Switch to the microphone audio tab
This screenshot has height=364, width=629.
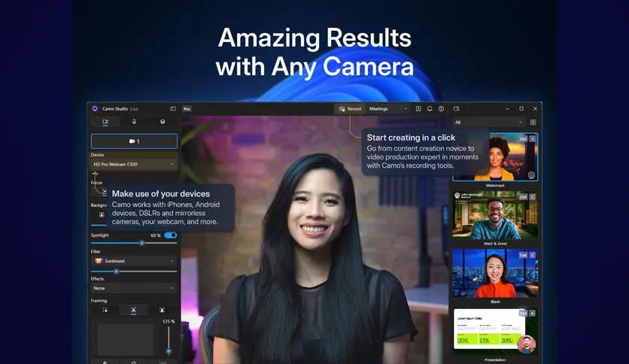[135, 122]
